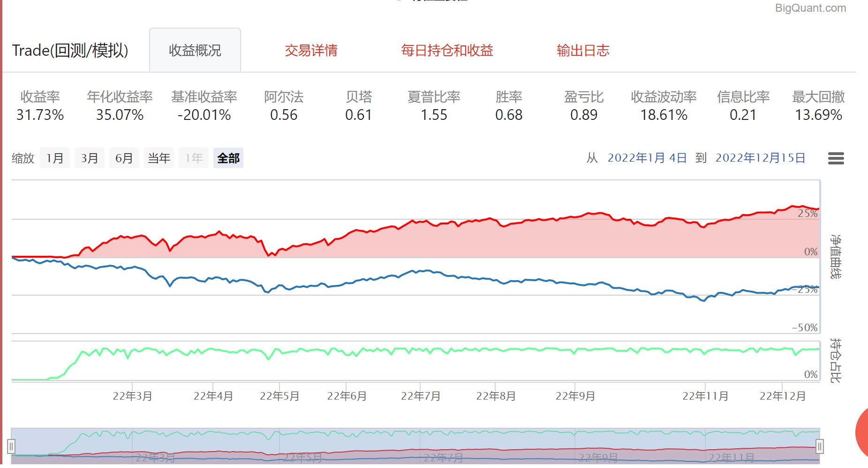868x468 pixels.
Task: Open the chart hamburger menu icon
Action: click(x=836, y=158)
